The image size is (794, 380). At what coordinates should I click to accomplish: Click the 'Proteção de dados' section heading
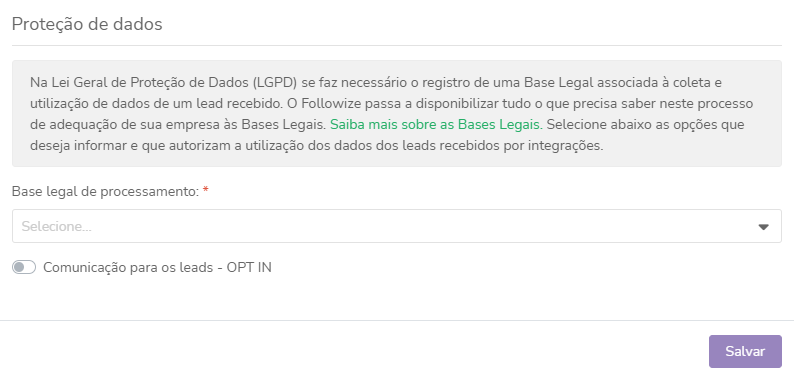(x=87, y=24)
